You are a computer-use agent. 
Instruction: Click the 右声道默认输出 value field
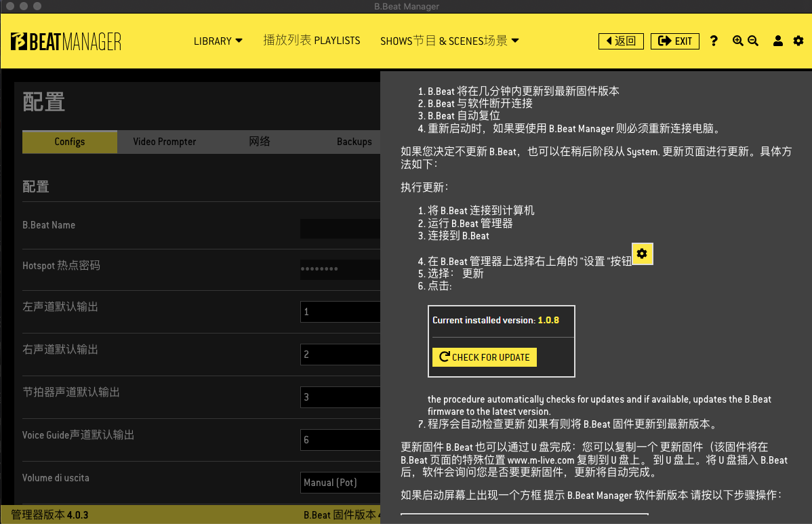tap(340, 354)
